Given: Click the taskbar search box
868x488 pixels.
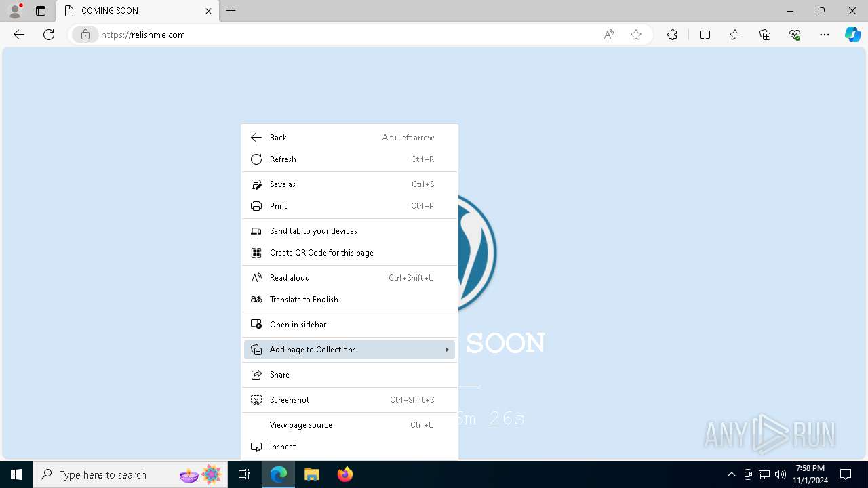Looking at the screenshot, I should point(130,474).
